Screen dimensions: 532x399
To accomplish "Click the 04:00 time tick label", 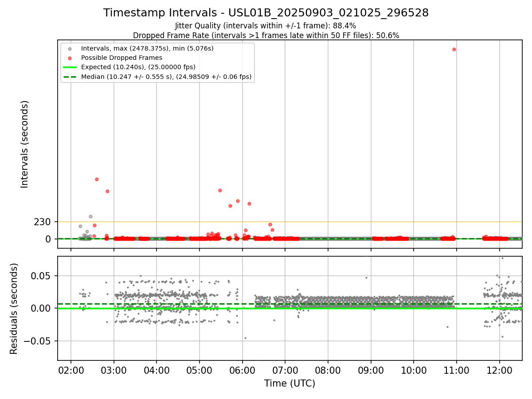I will pos(156,370).
